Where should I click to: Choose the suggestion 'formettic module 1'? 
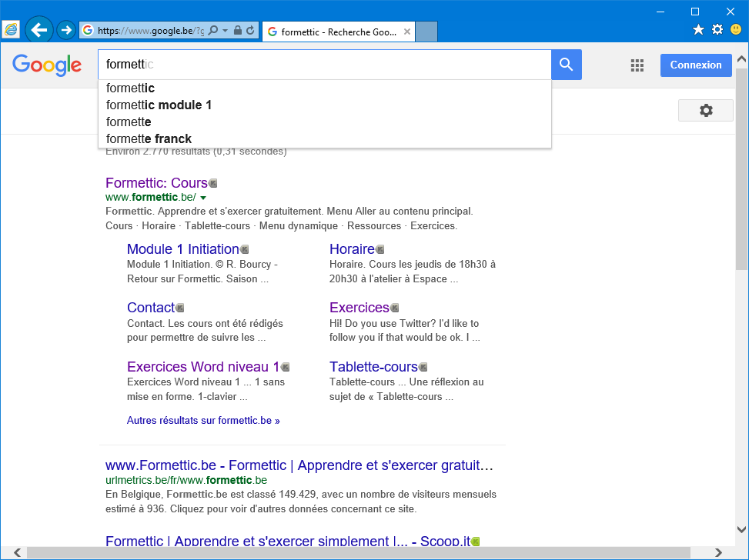[x=324, y=105]
